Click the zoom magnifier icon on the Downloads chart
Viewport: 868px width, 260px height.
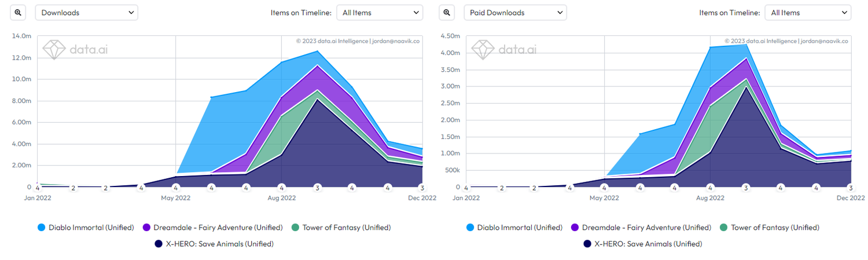[x=18, y=12]
